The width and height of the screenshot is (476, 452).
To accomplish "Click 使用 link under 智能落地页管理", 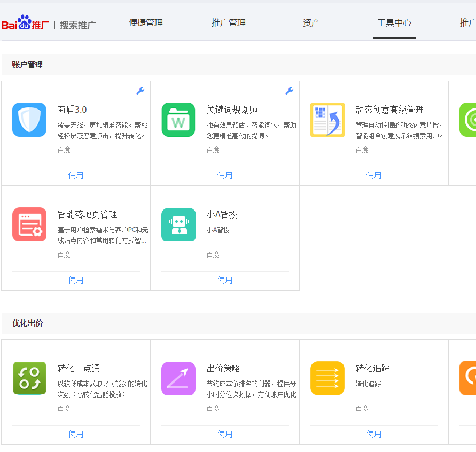I will coord(75,280).
